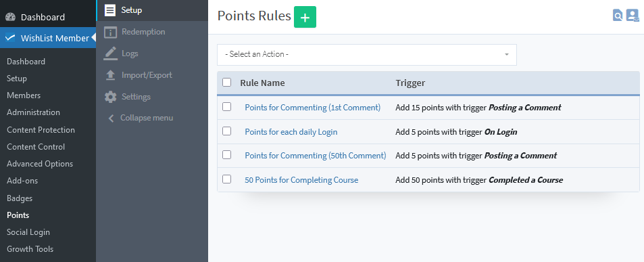
Task: Open the Points for Commenting (1st Comment) rule
Action: [x=313, y=108]
